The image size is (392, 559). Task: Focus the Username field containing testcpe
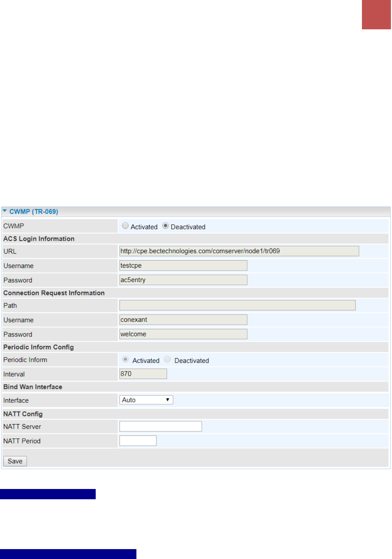click(183, 265)
